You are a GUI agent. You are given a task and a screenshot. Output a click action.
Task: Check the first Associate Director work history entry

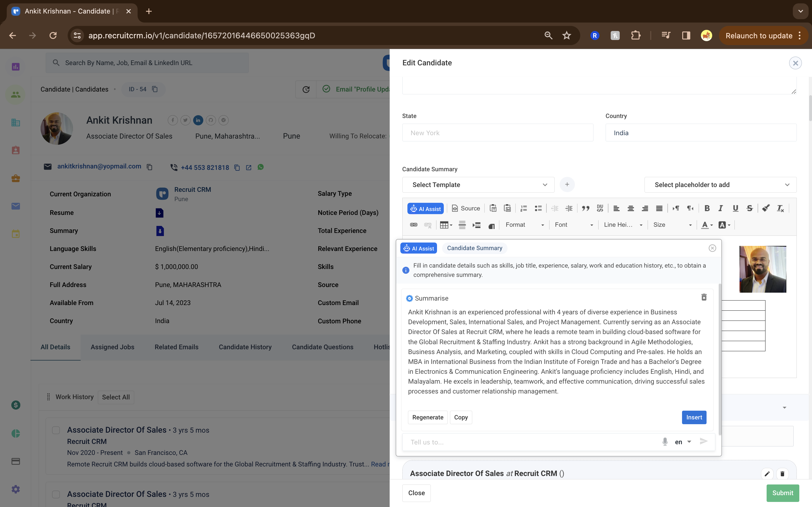coord(56,430)
